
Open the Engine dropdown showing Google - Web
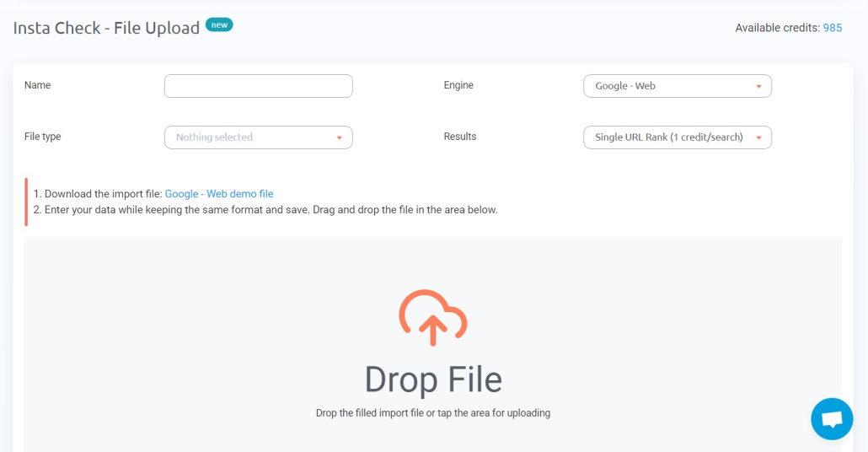678,86
